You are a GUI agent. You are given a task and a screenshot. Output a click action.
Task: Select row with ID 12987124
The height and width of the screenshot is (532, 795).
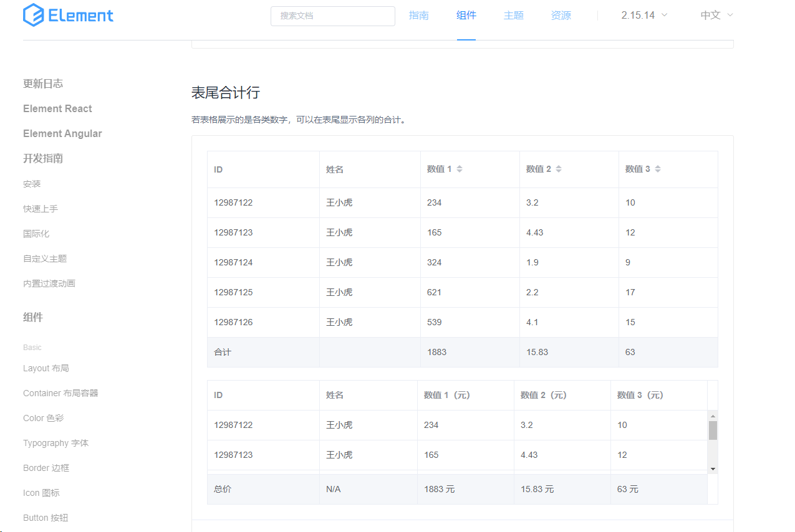(x=233, y=262)
